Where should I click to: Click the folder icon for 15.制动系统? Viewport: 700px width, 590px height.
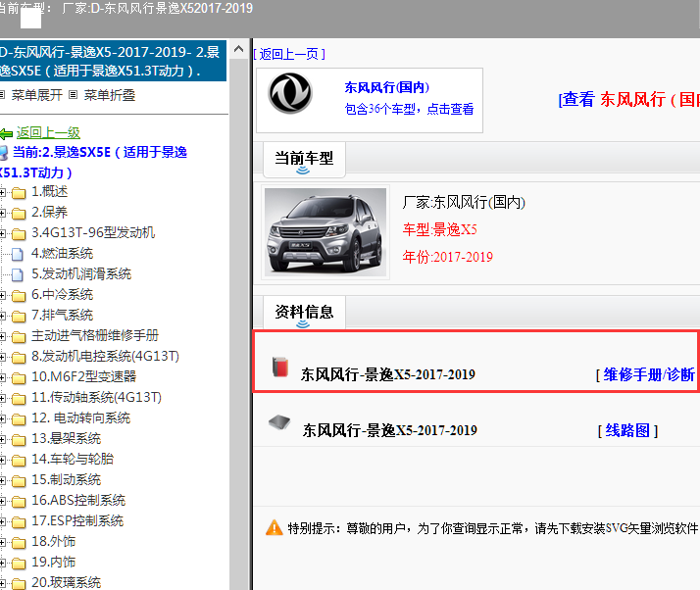click(x=19, y=481)
